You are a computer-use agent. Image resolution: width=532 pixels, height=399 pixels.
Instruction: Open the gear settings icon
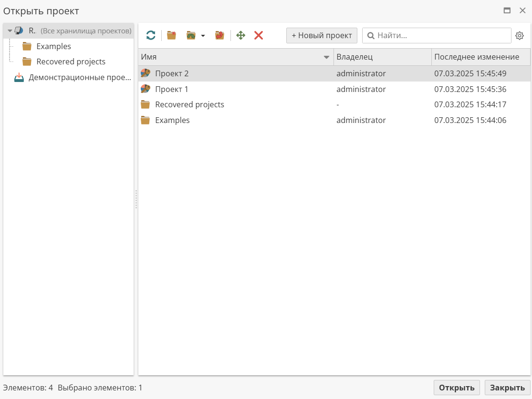520,36
